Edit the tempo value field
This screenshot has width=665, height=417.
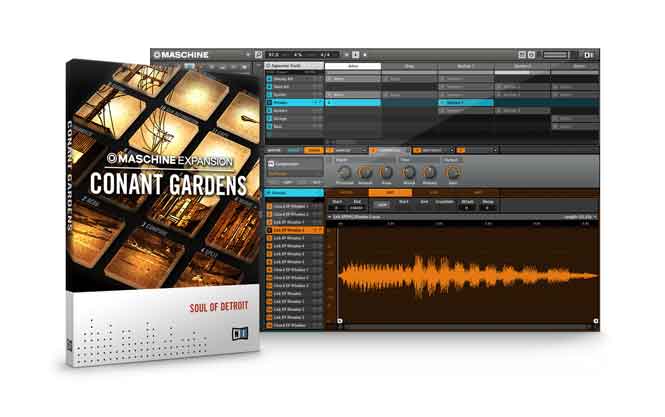(274, 55)
